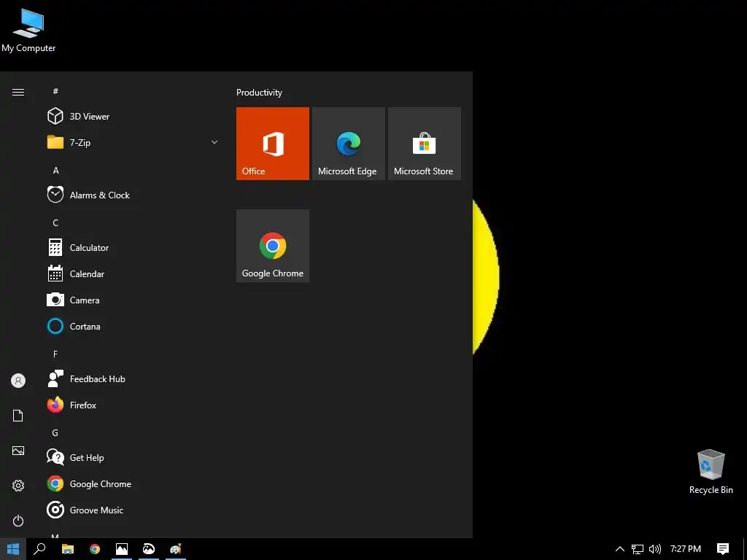Open the Calendar app

133,274
